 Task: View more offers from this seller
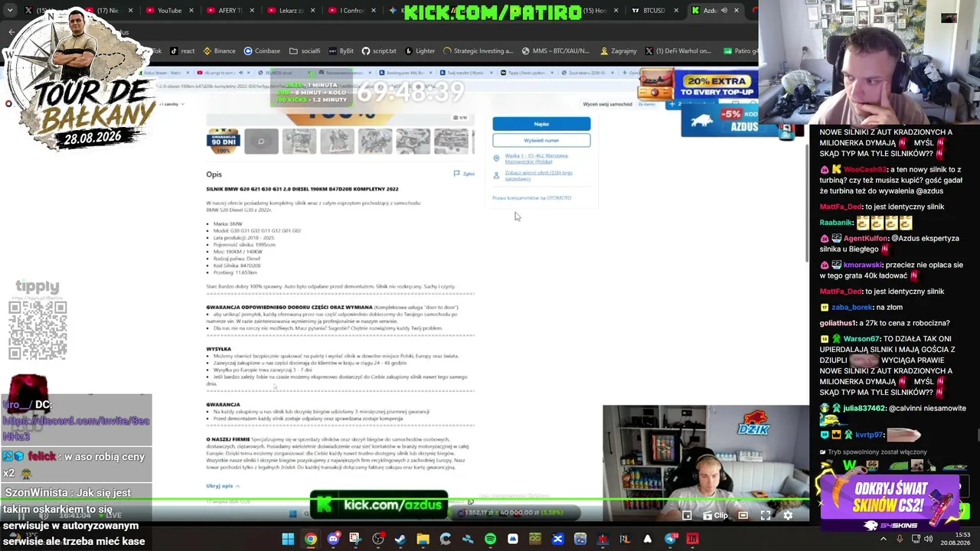pyautogui.click(x=538, y=175)
